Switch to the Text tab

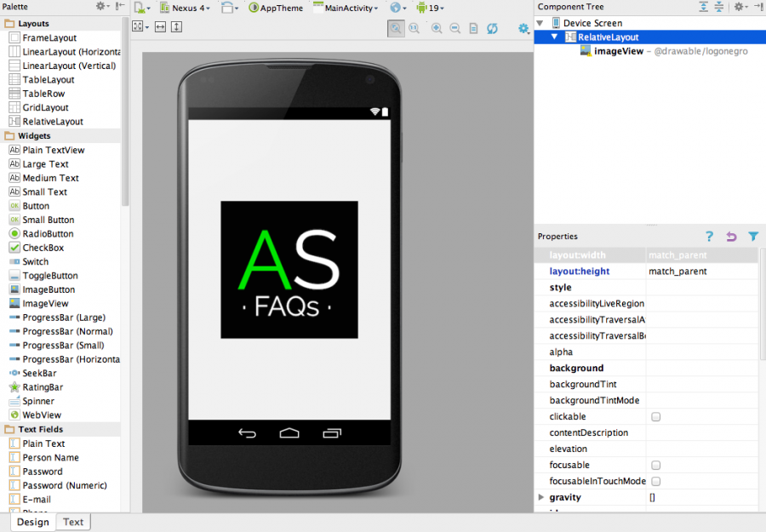72,522
